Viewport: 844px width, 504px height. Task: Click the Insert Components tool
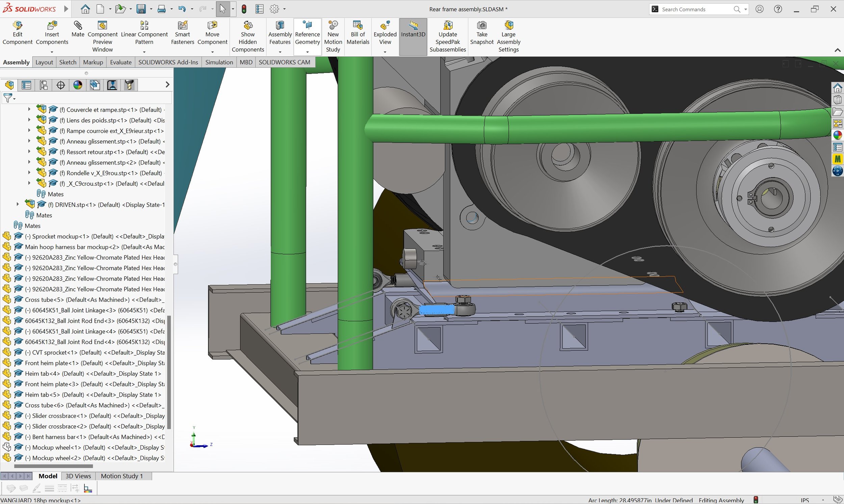tap(52, 33)
